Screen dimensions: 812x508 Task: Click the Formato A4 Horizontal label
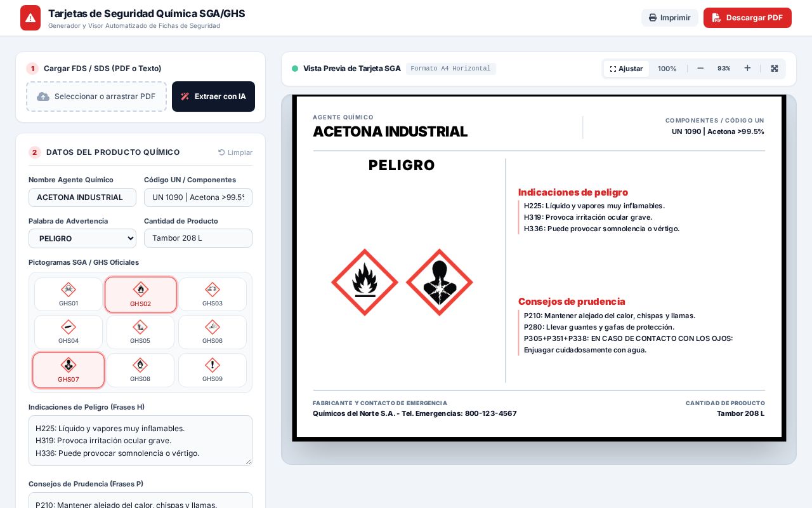click(451, 69)
